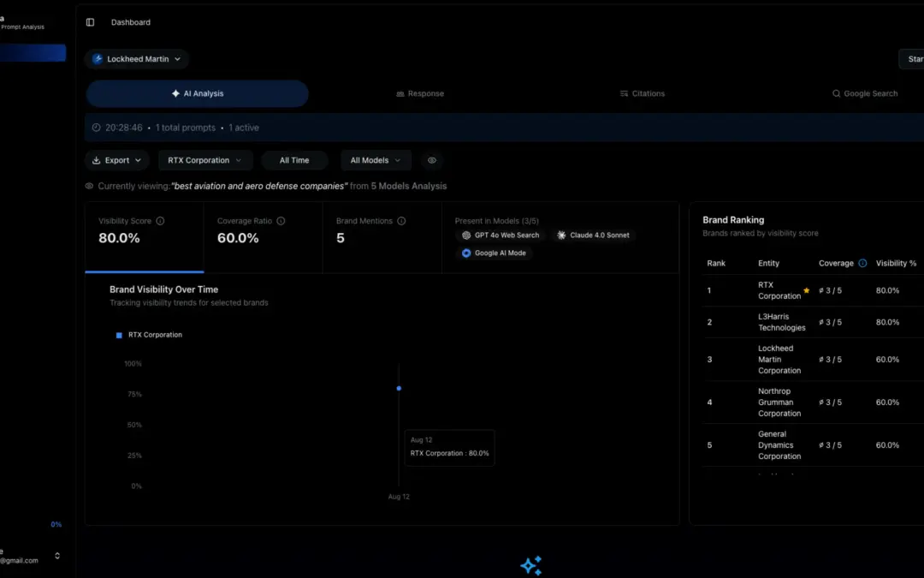The width and height of the screenshot is (924, 578).
Task: Click the All Time filter button
Action: click(294, 160)
